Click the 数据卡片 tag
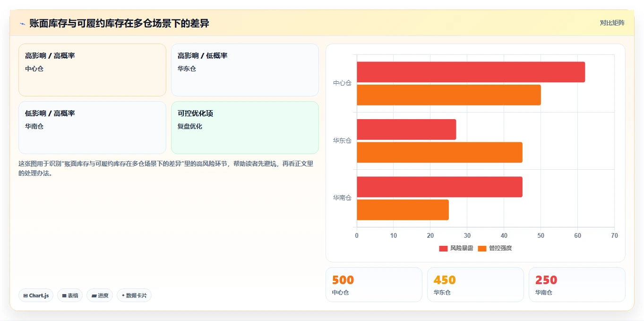This screenshot has width=644, height=321. click(x=134, y=295)
